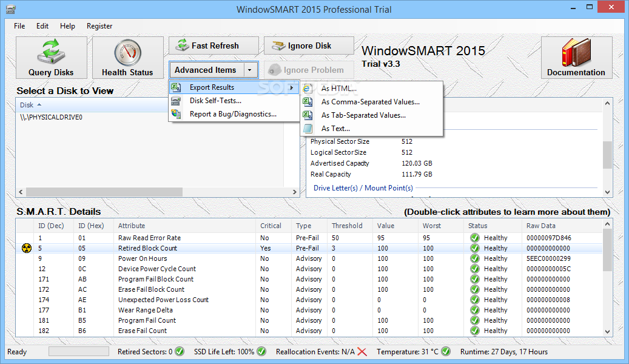
Task: Click Healthy check icon for Power On Hours
Action: (474, 258)
